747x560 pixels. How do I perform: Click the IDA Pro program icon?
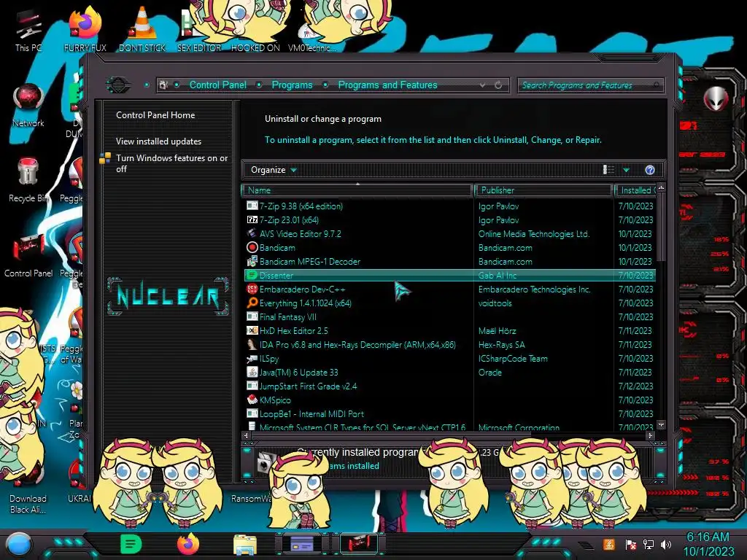pyautogui.click(x=252, y=344)
